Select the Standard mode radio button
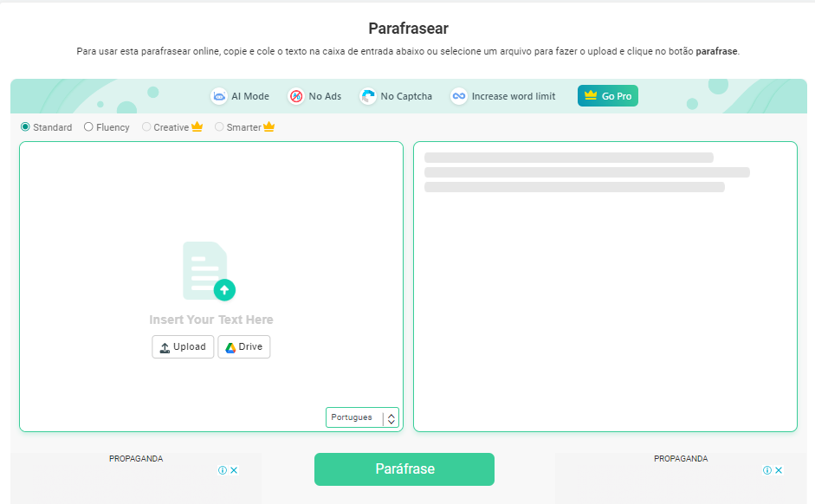The width and height of the screenshot is (815, 504). point(25,127)
